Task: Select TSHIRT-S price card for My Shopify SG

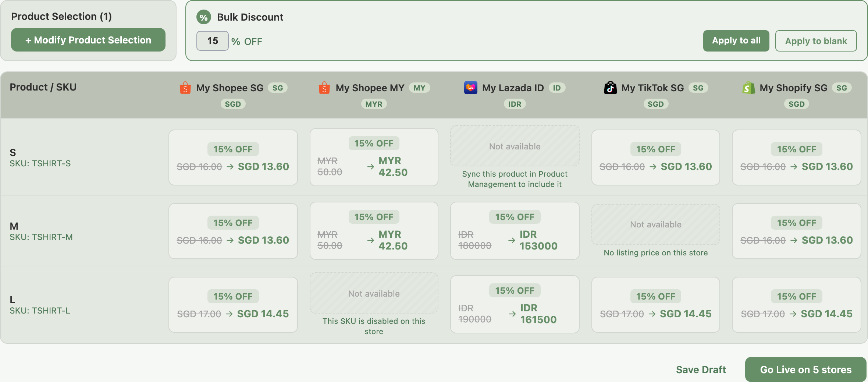Action: pyautogui.click(x=797, y=158)
